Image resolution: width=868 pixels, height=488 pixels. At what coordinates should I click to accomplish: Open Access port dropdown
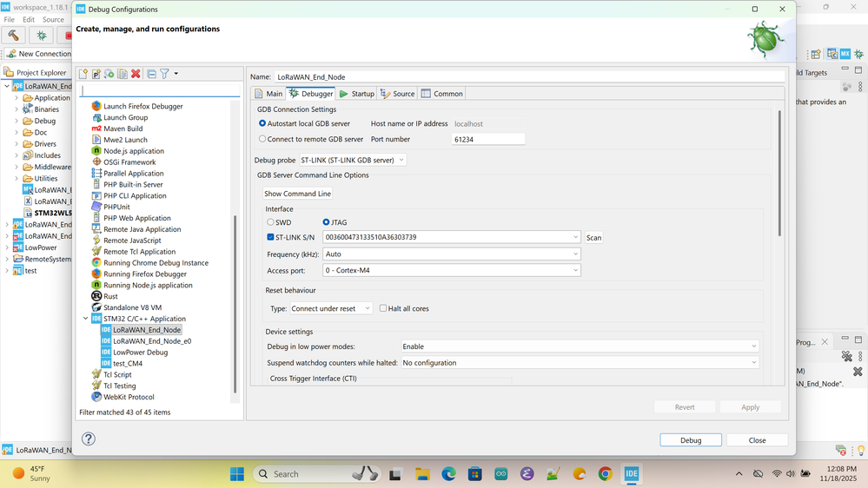[451, 270]
